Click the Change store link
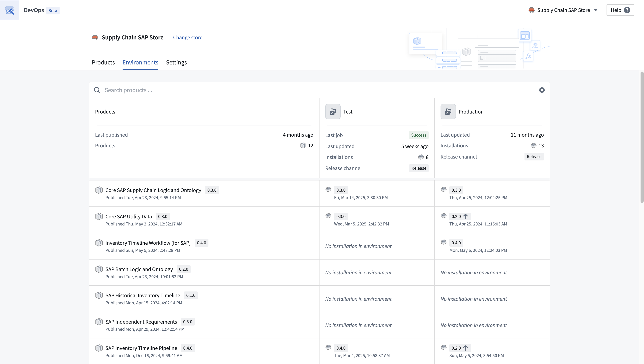The image size is (644, 364). (188, 37)
